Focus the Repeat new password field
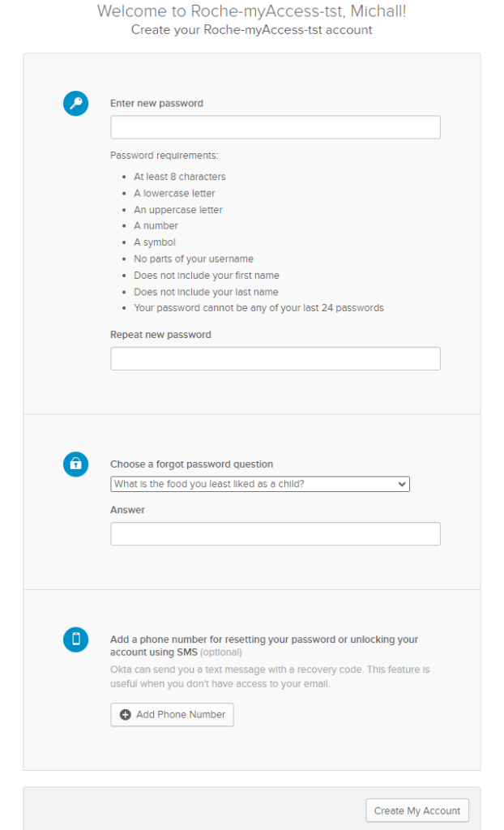The width and height of the screenshot is (504, 830). [x=275, y=358]
